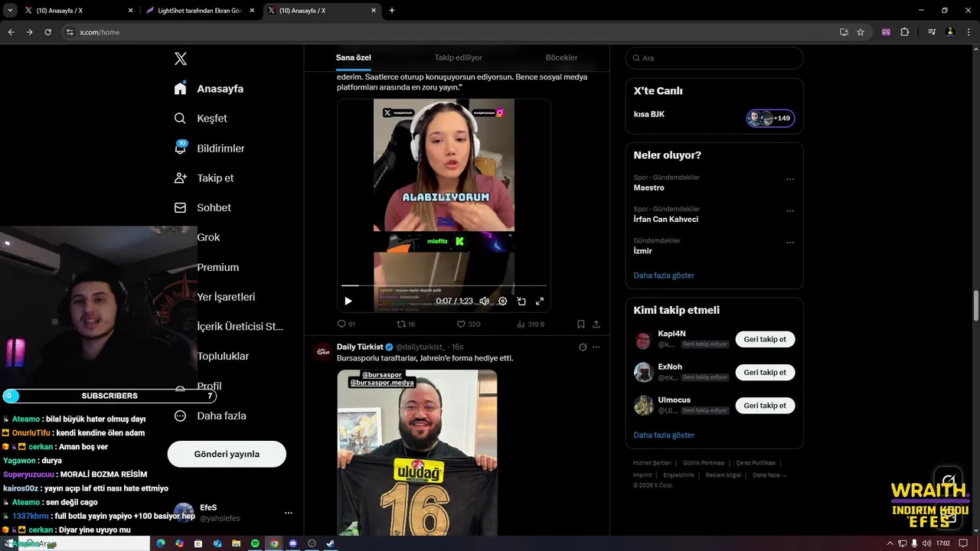The width and height of the screenshot is (980, 551).
Task: Open options for İrfan Can Kahveci trend
Action: 790,210
